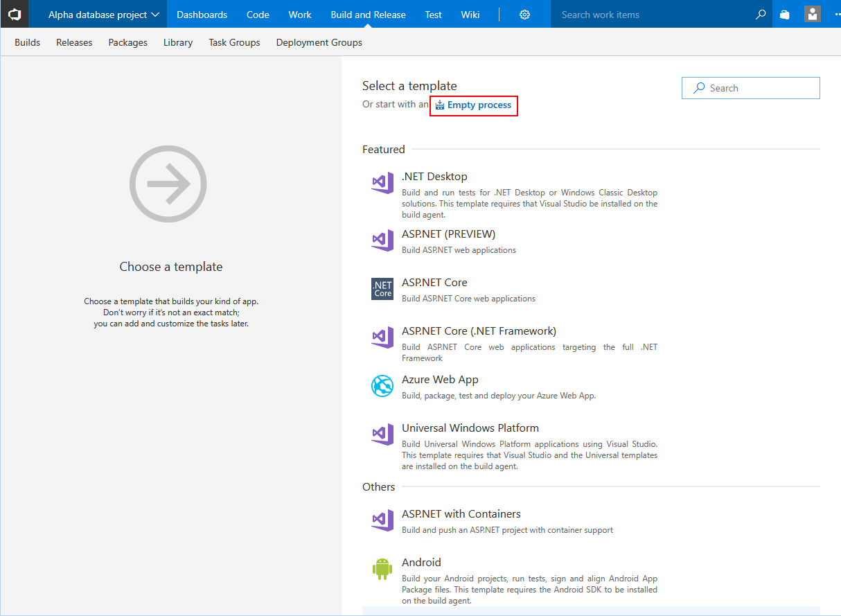This screenshot has width=841, height=616.
Task: Click the 'Choose a template' heading
Action: (x=171, y=267)
